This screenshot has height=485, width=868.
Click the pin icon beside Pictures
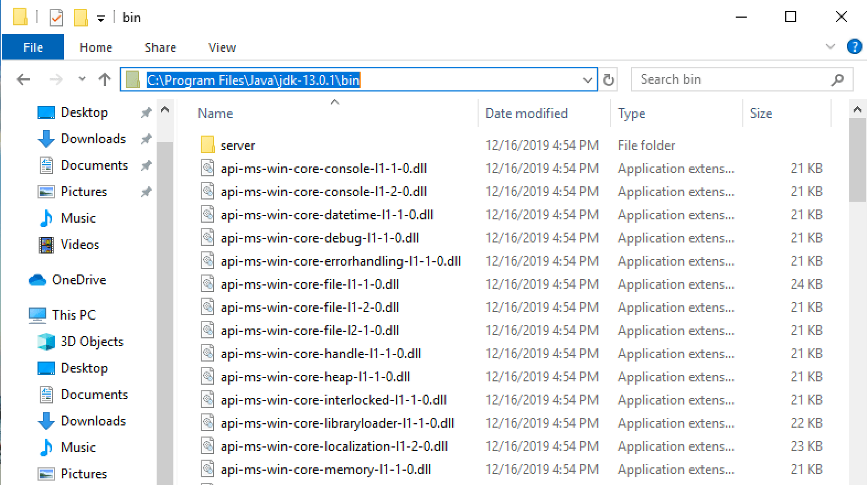coord(146,192)
